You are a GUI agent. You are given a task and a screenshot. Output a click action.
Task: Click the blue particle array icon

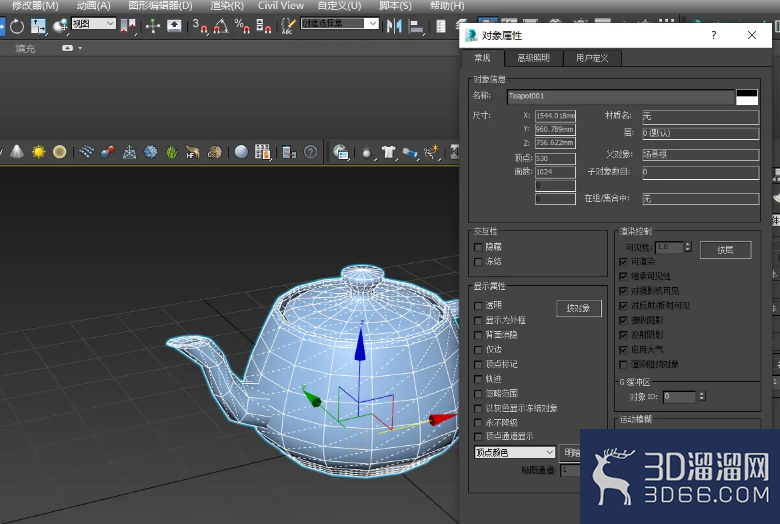(87, 151)
